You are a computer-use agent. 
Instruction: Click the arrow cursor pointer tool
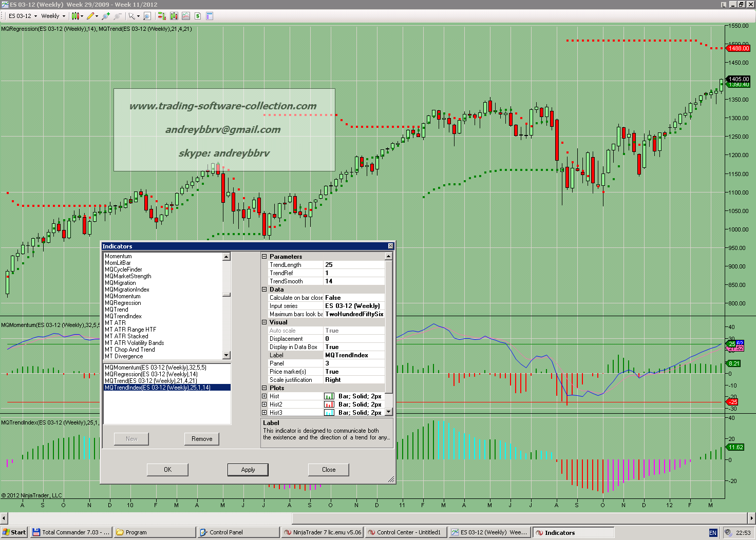click(x=131, y=16)
